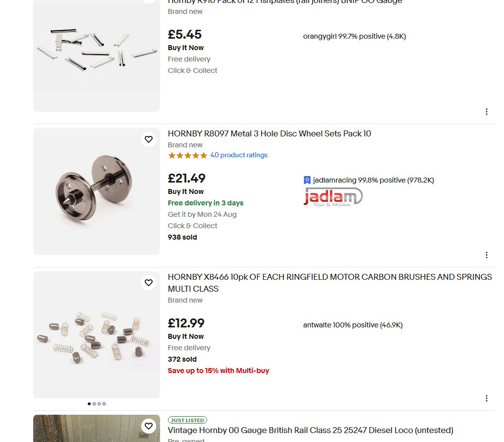504x442 pixels.
Task: Open three-dot menu for carbon brushes listing
Action: tap(486, 398)
